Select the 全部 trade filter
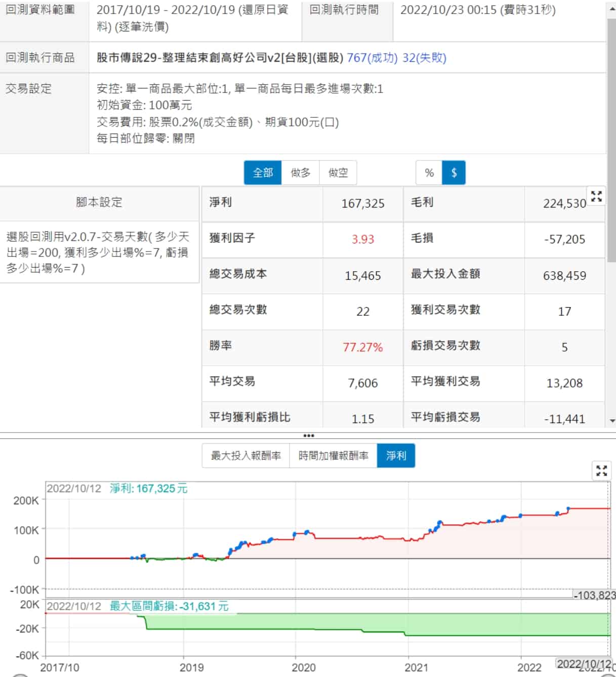The image size is (616, 677). (263, 173)
